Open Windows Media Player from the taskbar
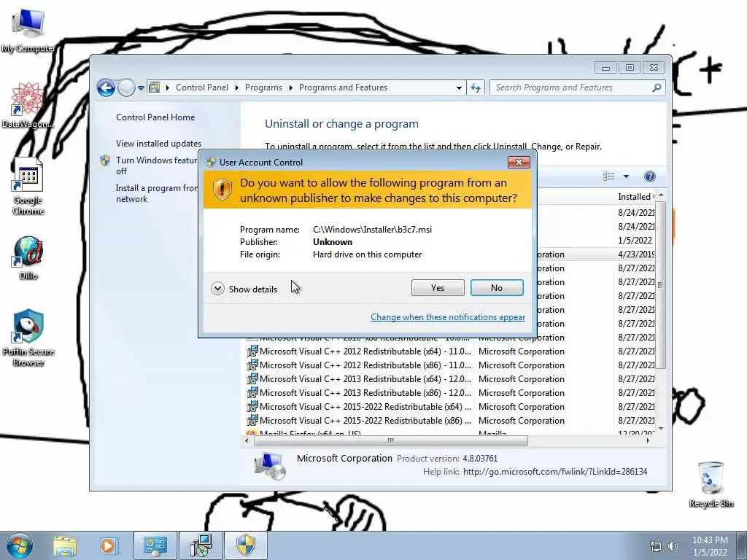The image size is (747, 560). point(108,545)
